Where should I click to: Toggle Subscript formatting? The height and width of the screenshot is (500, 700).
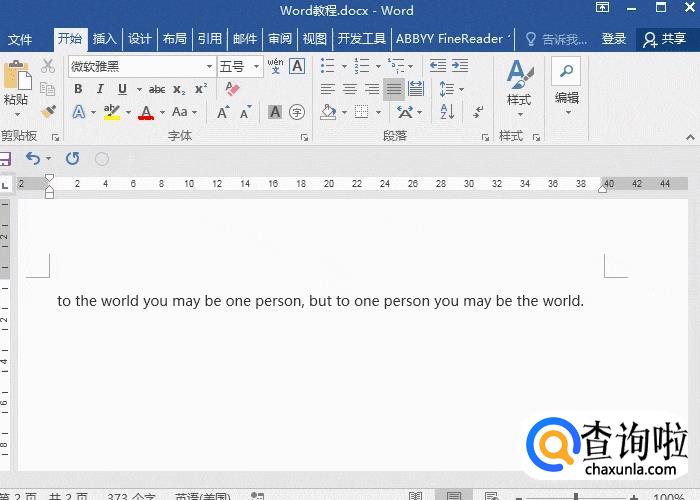[x=179, y=90]
